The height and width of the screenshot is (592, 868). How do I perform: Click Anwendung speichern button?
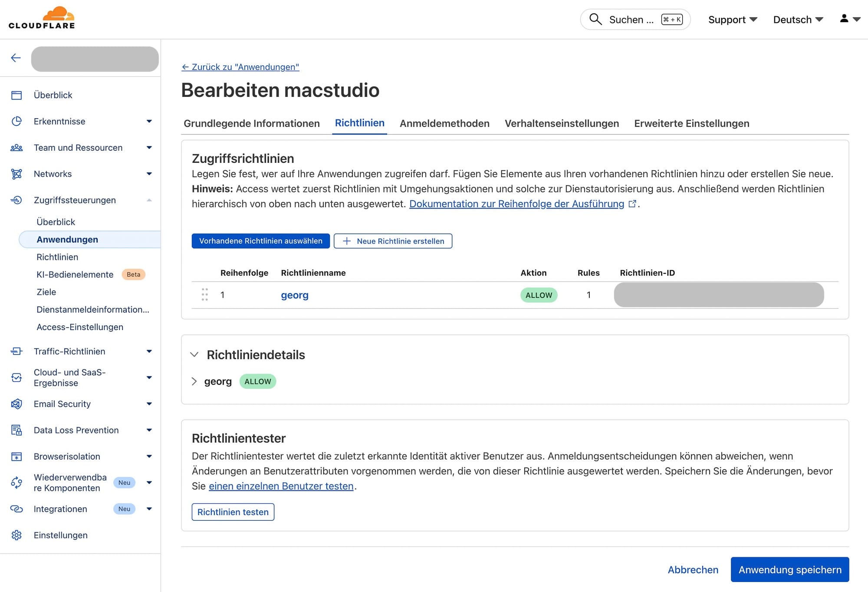(789, 569)
